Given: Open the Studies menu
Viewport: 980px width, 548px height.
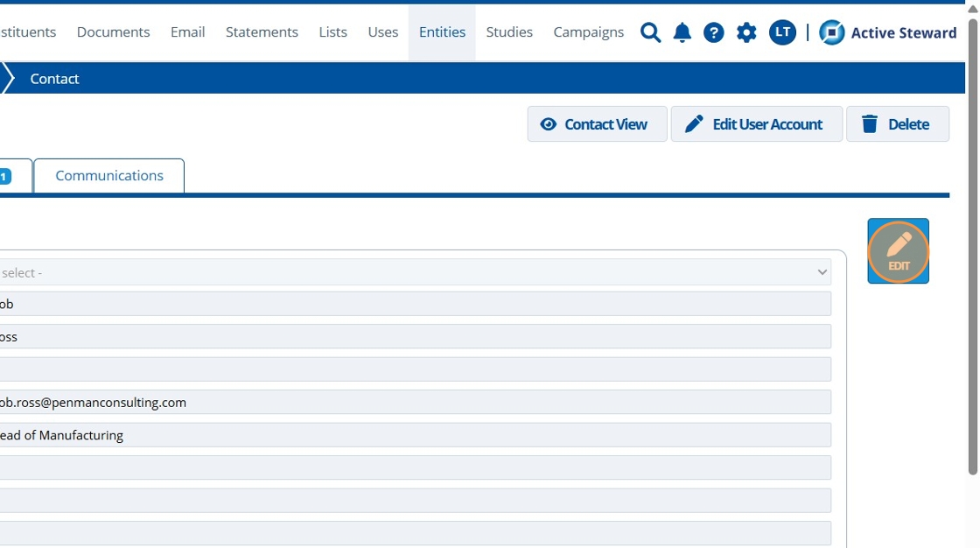Looking at the screenshot, I should tap(509, 32).
